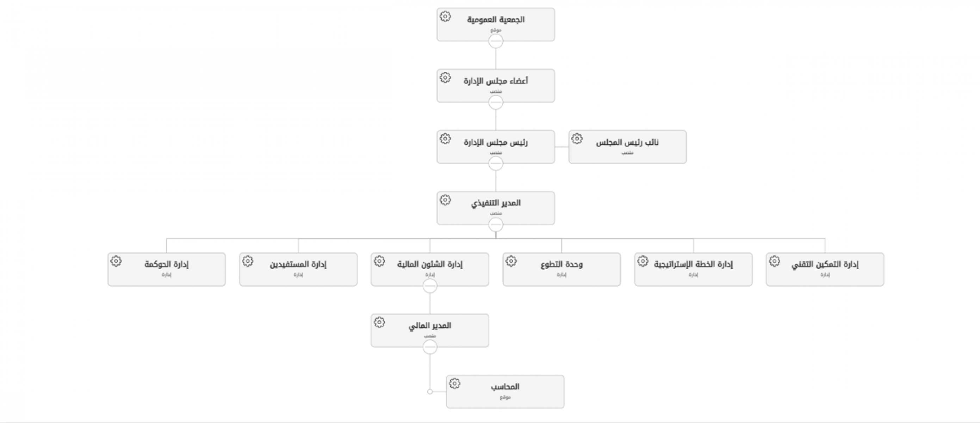Screen dimensions: 980x423
Task: Collapse children under المدير المالي node
Action: pyautogui.click(x=430, y=347)
